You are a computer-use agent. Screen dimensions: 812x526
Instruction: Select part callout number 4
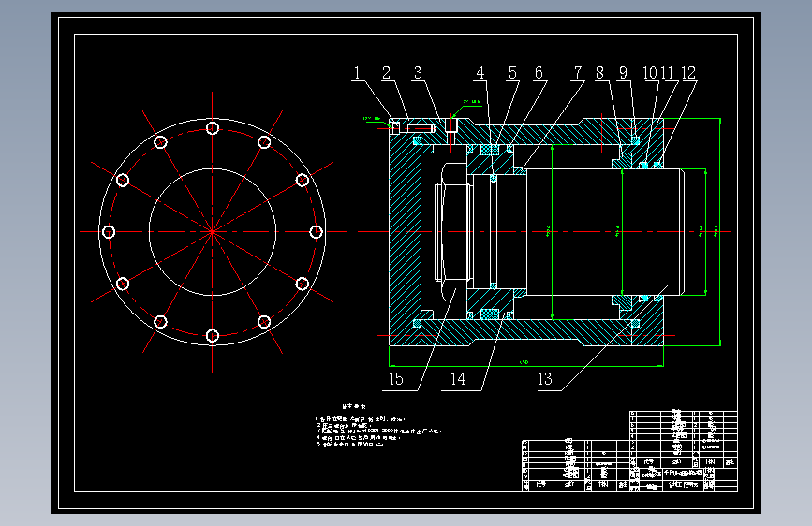pyautogui.click(x=480, y=73)
